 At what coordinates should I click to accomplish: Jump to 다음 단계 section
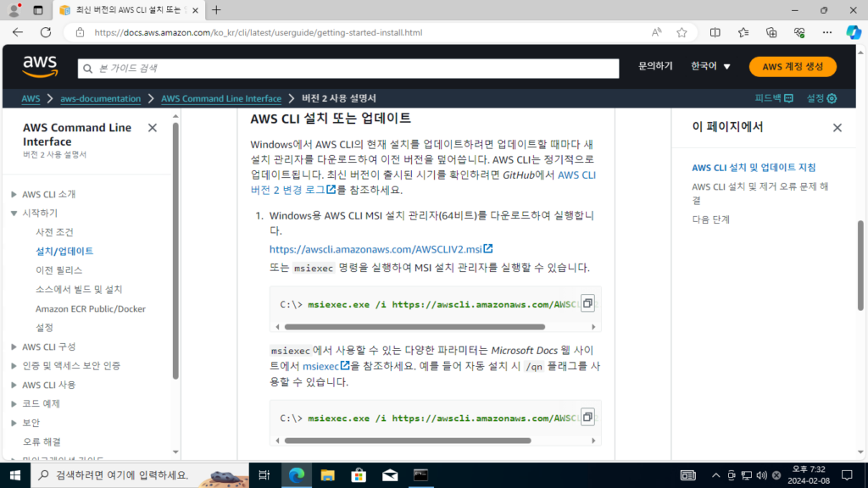(x=711, y=219)
